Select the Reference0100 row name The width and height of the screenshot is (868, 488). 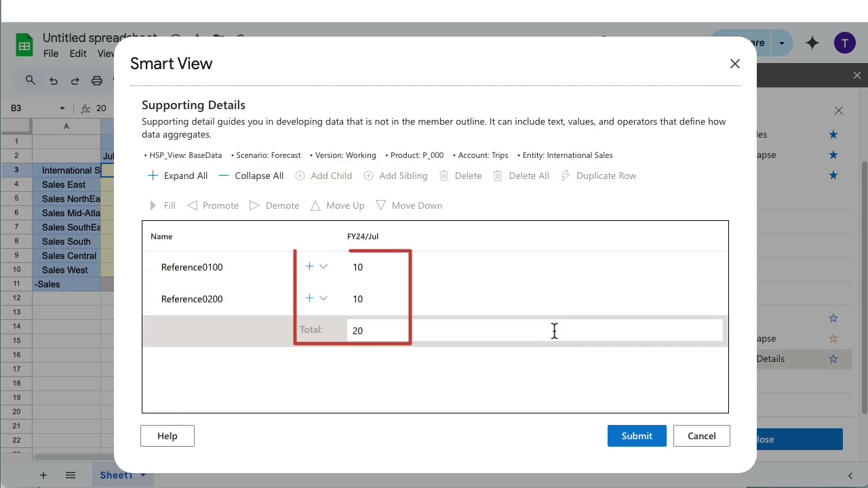(192, 267)
